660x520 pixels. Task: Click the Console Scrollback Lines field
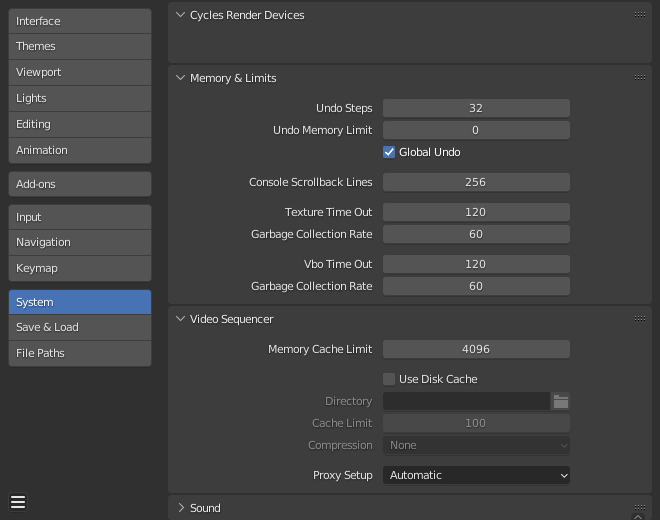[x=476, y=182]
